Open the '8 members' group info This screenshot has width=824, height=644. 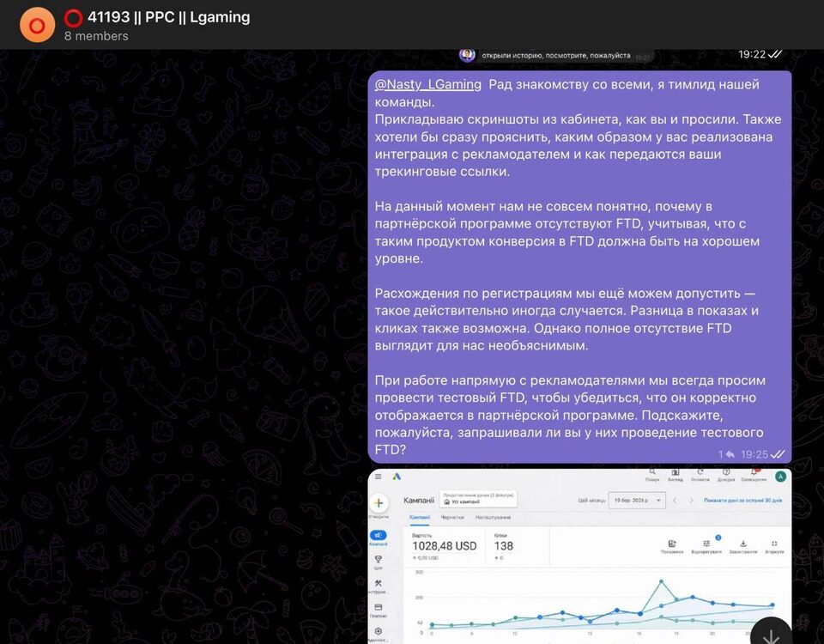(x=96, y=36)
